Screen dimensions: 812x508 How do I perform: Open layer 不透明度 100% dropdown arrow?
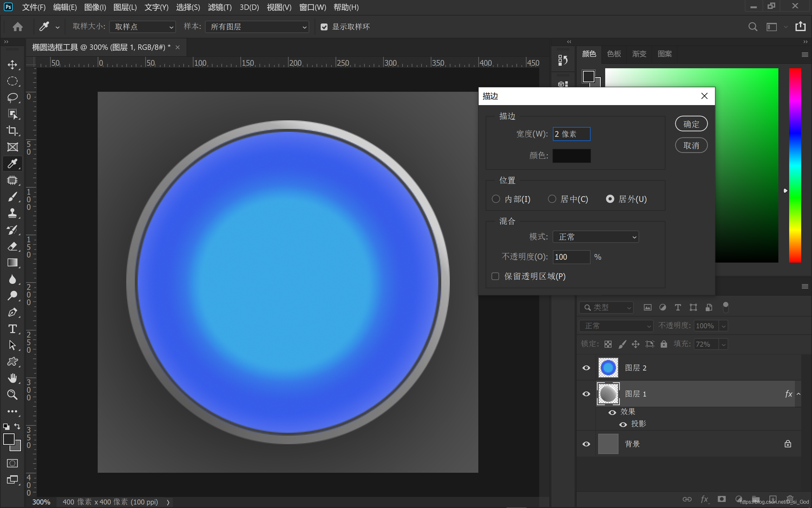724,326
